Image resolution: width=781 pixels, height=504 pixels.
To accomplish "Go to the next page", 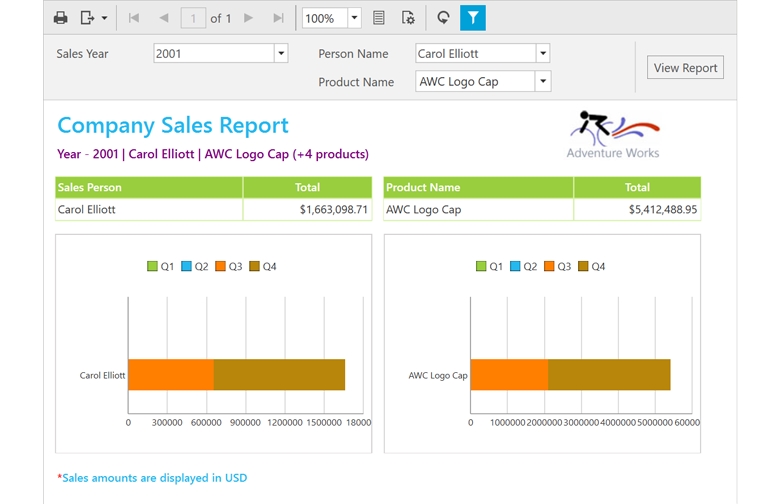I will click(x=249, y=18).
